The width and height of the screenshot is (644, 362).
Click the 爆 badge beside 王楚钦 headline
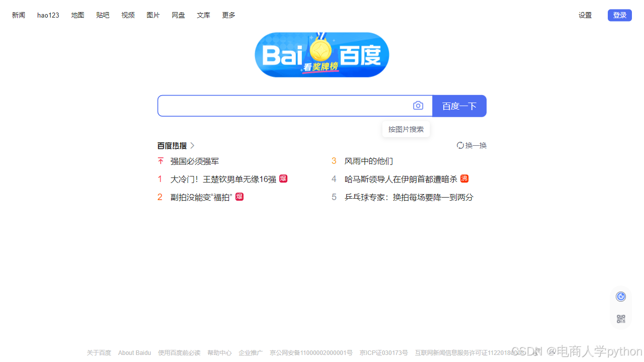[283, 178]
